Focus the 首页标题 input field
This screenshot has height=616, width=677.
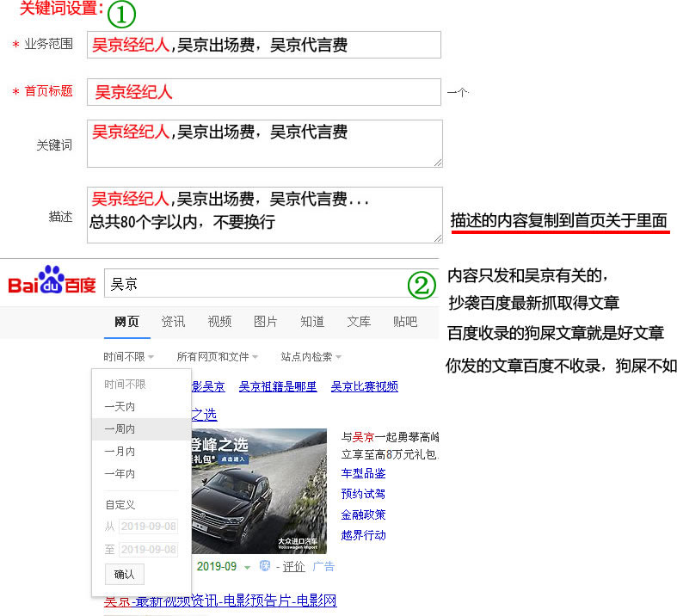[x=263, y=92]
